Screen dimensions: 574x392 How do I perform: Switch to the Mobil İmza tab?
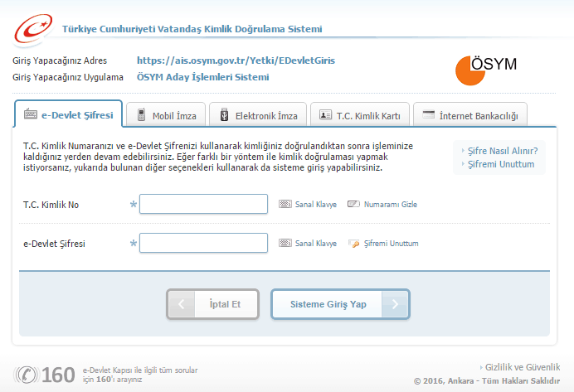[166, 115]
